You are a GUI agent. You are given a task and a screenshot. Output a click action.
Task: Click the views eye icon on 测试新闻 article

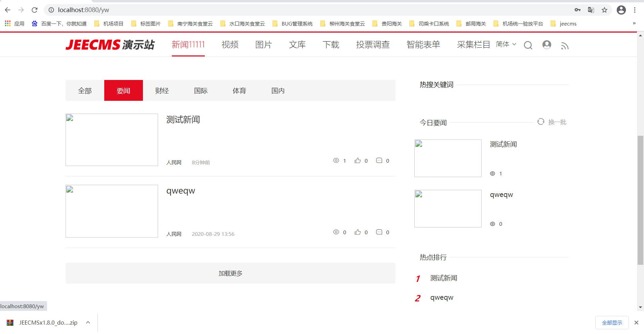pyautogui.click(x=336, y=161)
